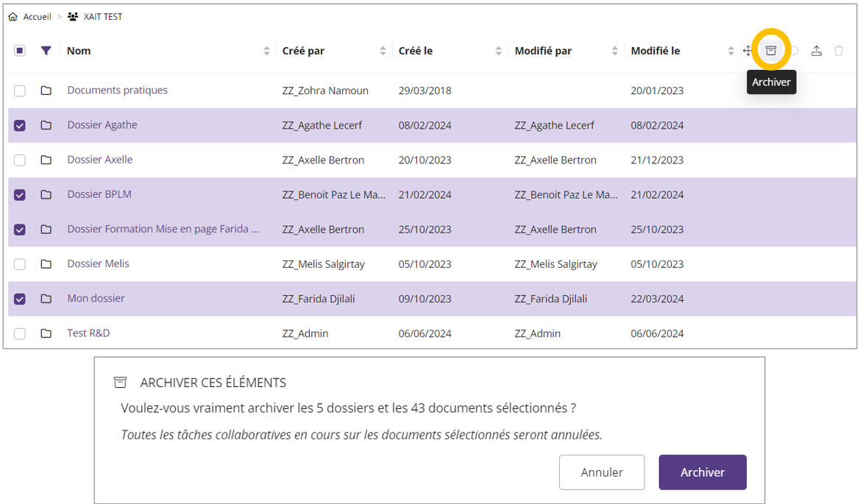Click the Archiver box icon in toolbar
This screenshot has width=860, height=504.
point(770,51)
